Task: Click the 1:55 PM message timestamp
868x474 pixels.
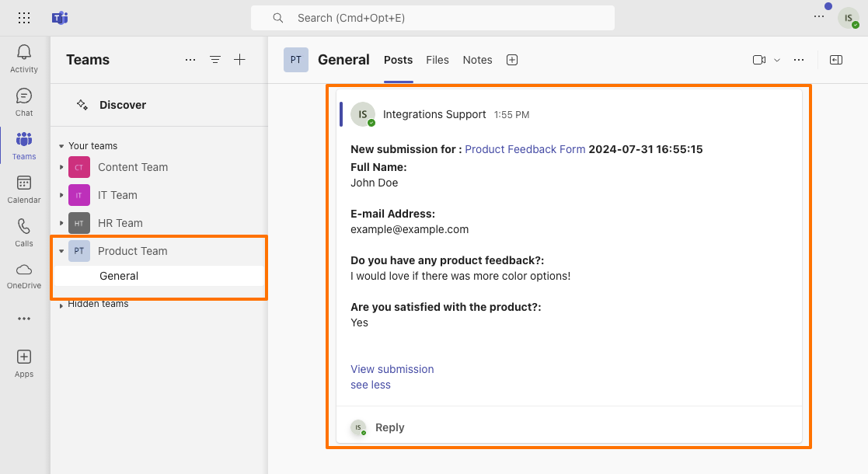Action: coord(511,115)
